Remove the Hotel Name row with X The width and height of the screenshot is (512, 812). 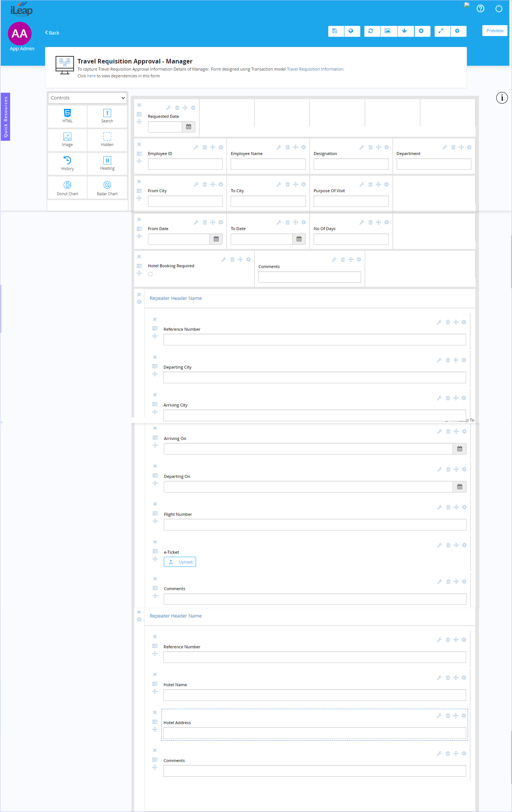(155, 675)
